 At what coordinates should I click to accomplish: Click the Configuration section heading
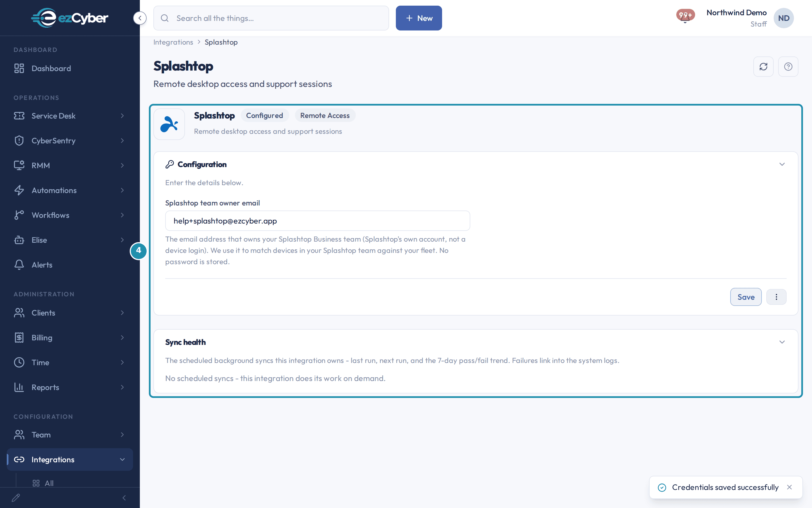tap(202, 164)
